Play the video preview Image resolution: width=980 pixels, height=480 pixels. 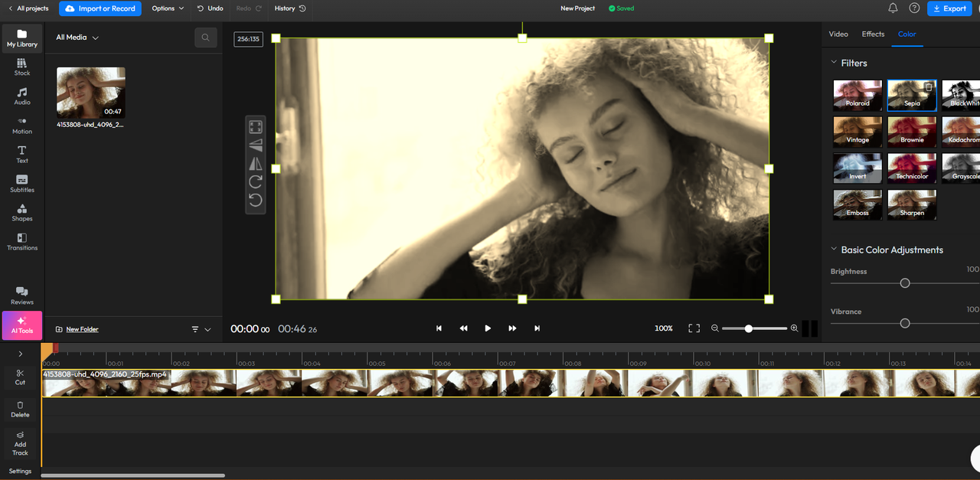click(488, 328)
